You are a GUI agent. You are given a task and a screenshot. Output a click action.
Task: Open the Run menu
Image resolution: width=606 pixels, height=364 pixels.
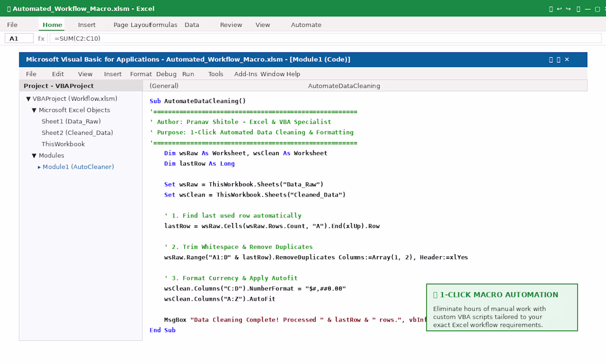click(188, 74)
